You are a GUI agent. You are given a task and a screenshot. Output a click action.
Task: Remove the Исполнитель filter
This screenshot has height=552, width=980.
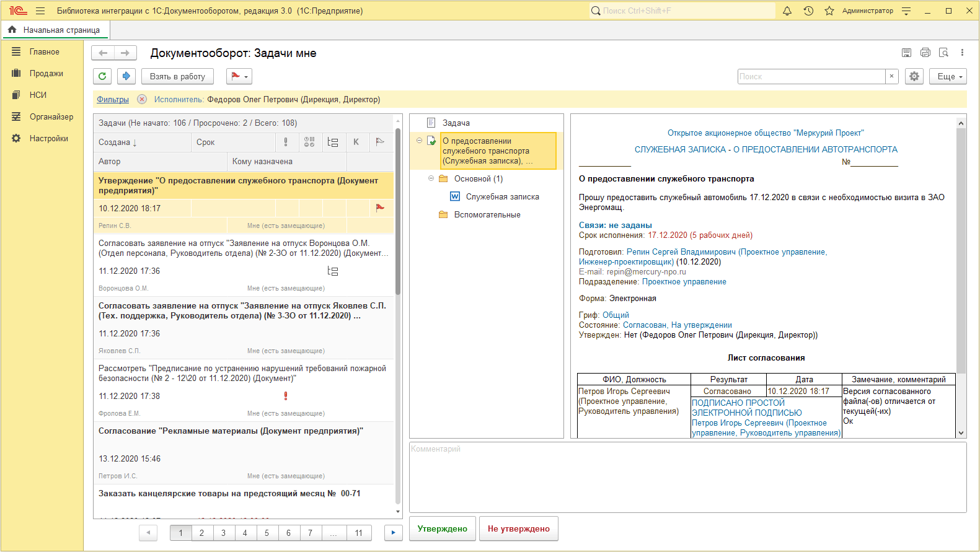coord(142,99)
